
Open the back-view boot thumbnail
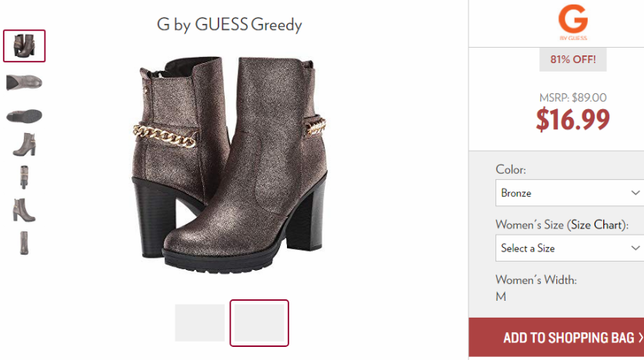[x=24, y=178]
